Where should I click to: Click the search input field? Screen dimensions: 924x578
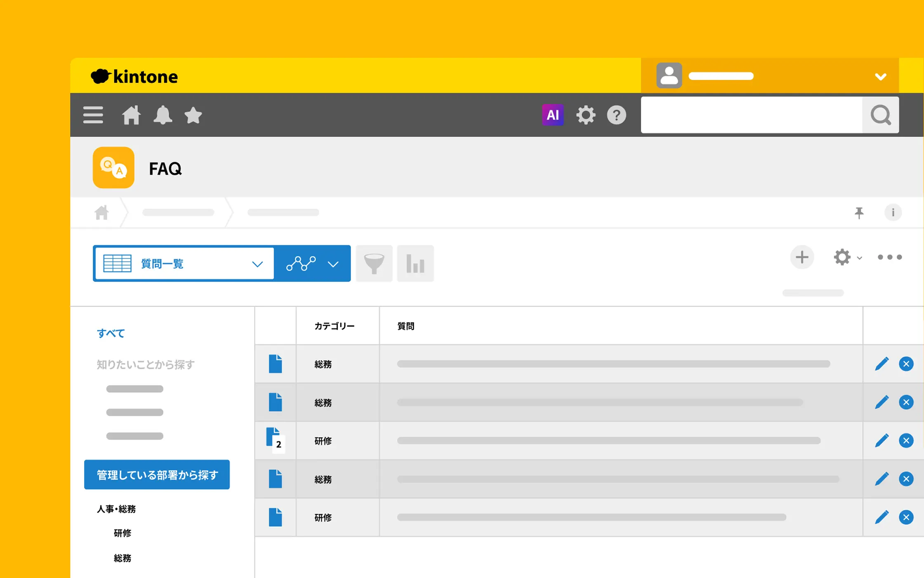(751, 115)
